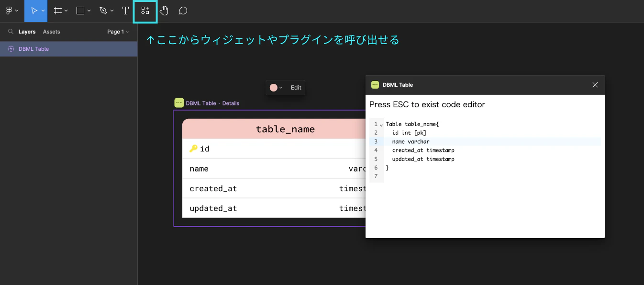Select the Hand tool

point(164,11)
